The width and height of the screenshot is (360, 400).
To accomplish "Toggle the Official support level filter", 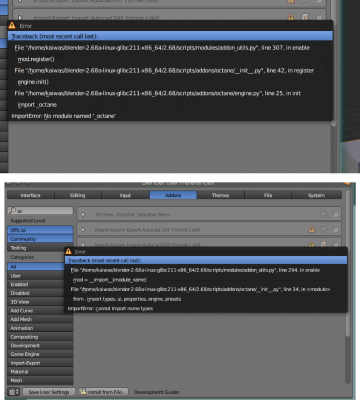I will (40, 230).
